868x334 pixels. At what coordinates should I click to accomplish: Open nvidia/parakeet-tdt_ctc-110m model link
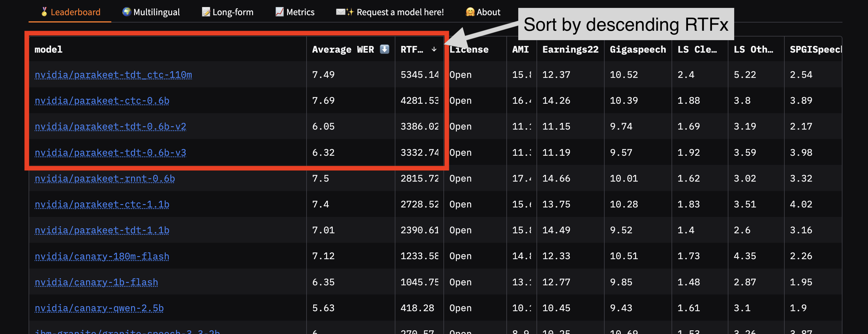(113, 75)
